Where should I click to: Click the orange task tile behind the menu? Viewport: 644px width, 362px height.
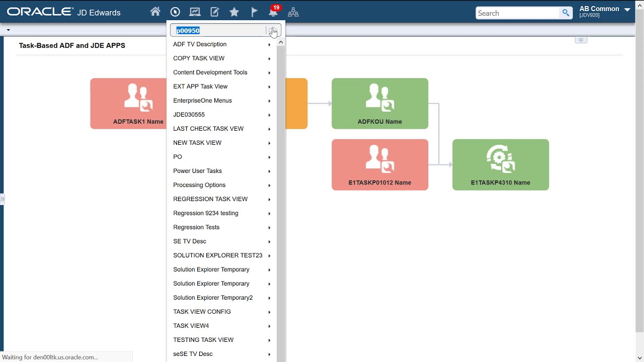click(296, 104)
